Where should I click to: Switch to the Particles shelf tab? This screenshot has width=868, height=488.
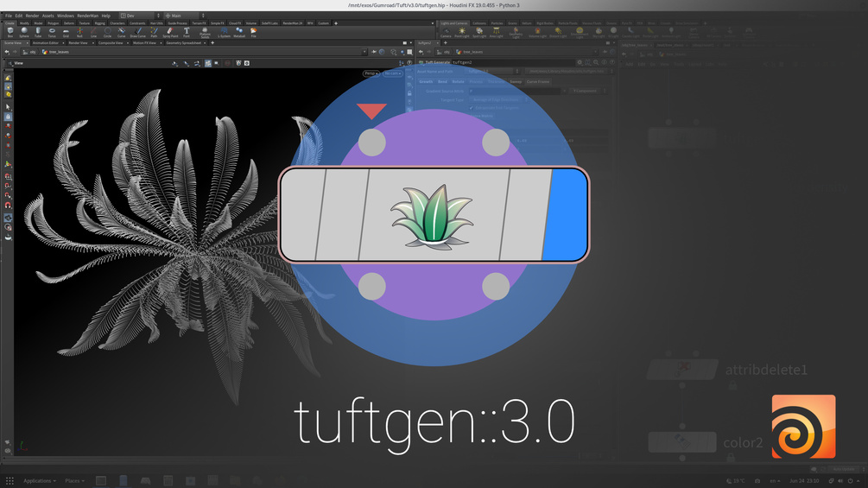pos(497,23)
